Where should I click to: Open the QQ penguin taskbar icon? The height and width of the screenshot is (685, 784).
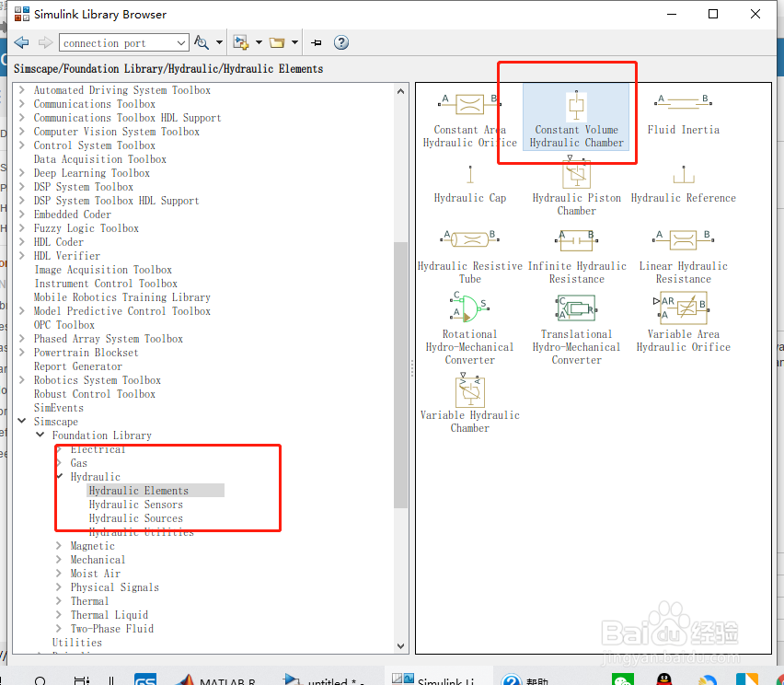point(664,679)
